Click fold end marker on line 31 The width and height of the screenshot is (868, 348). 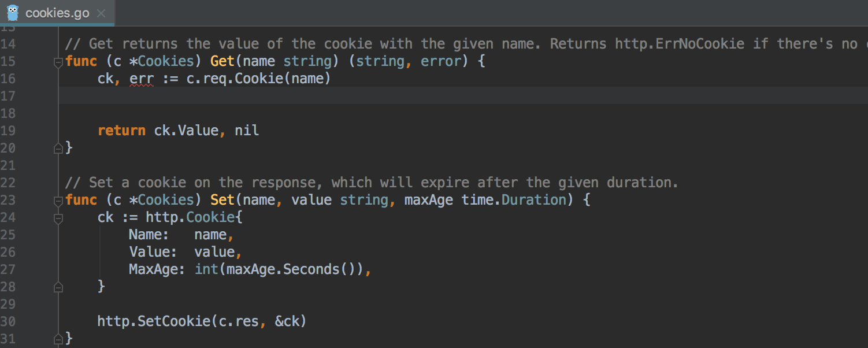(58, 339)
